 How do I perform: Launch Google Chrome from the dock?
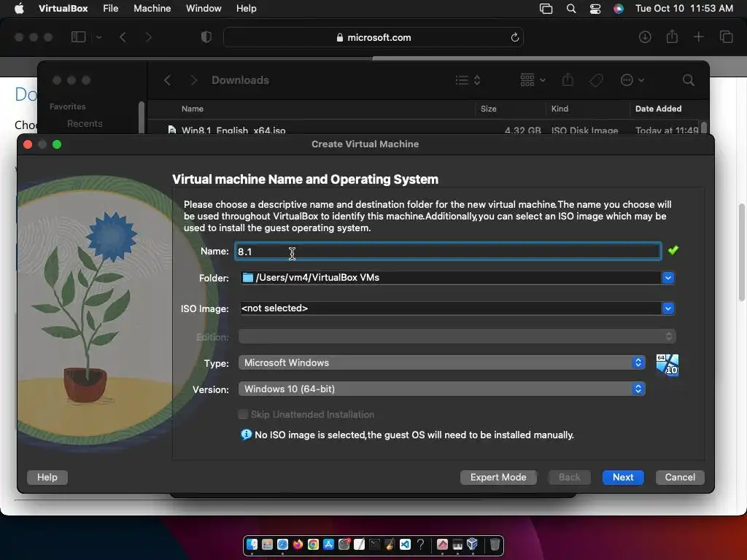313,544
